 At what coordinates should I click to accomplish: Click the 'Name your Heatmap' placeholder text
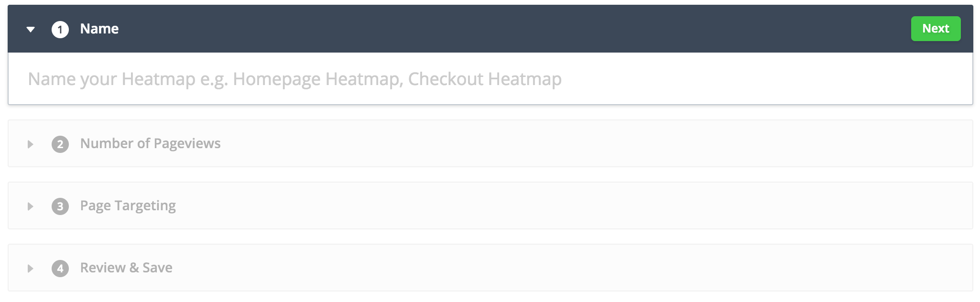pyautogui.click(x=111, y=79)
